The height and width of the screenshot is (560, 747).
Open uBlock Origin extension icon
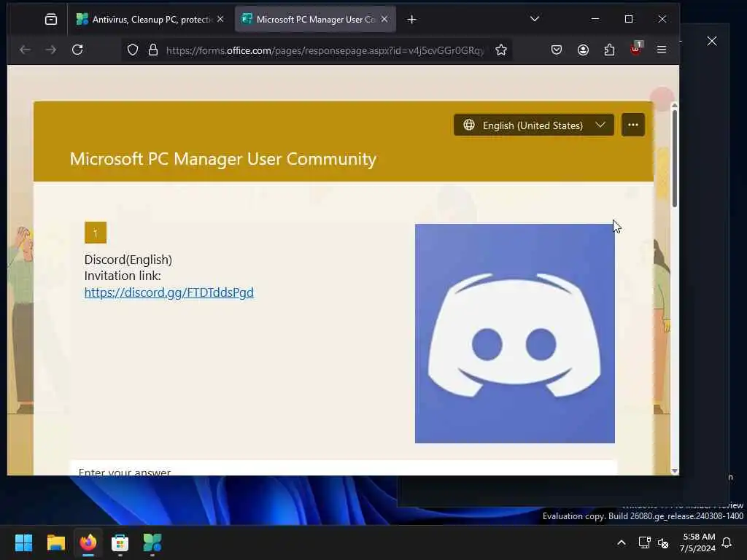pyautogui.click(x=636, y=49)
